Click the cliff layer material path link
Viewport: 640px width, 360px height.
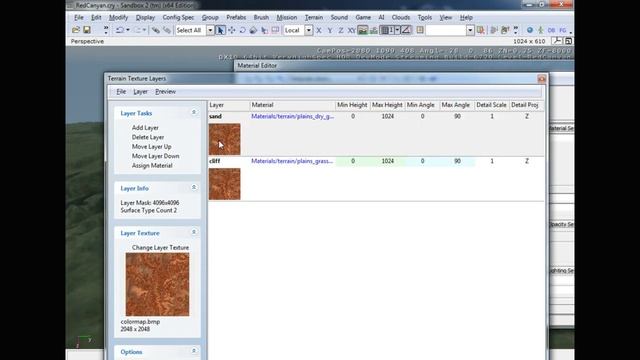(292, 161)
